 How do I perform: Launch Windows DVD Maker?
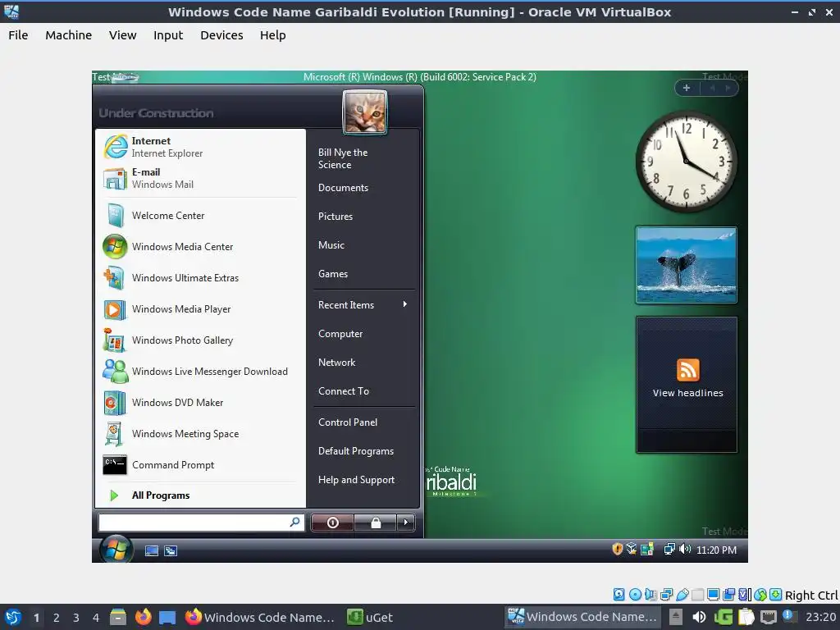[x=199, y=402]
